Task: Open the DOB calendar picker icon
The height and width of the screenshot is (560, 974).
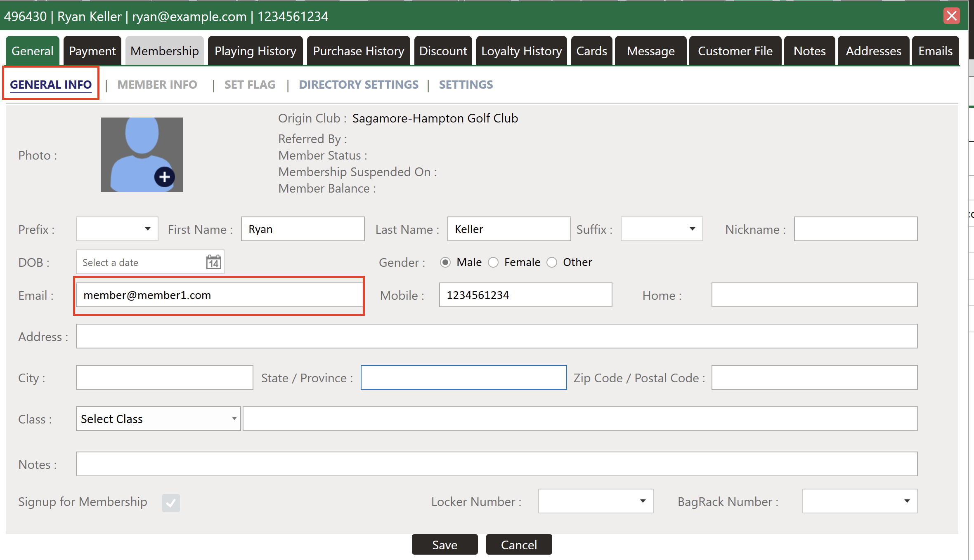Action: click(x=213, y=262)
